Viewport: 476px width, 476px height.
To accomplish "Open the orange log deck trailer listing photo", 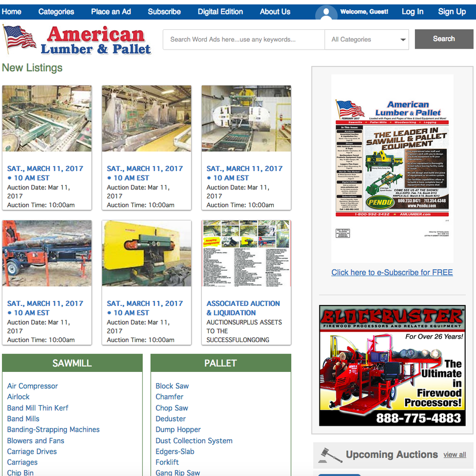I will click(x=47, y=253).
